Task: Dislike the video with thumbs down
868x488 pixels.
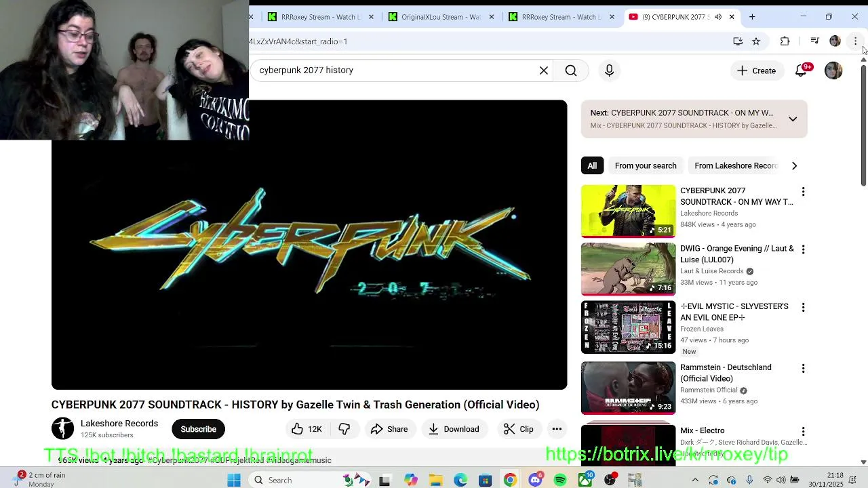Action: pos(344,429)
